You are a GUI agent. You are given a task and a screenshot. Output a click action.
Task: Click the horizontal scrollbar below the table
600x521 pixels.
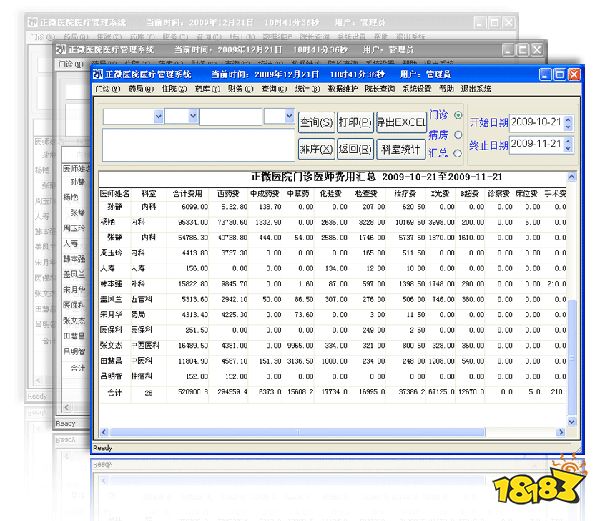click(x=330, y=430)
